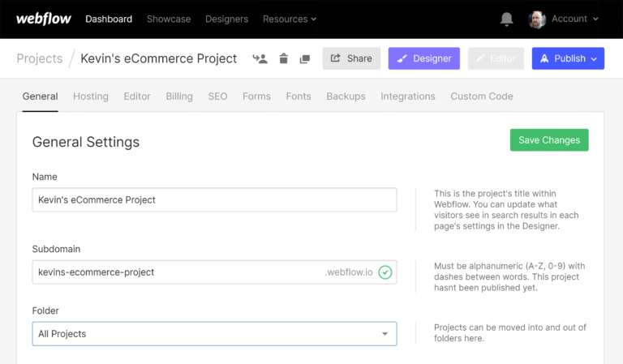623x364 pixels.
Task: Click the duplicate project icon
Action: pos(305,58)
